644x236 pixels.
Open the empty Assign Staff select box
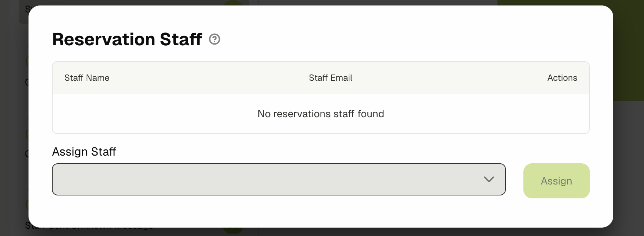tap(270, 179)
